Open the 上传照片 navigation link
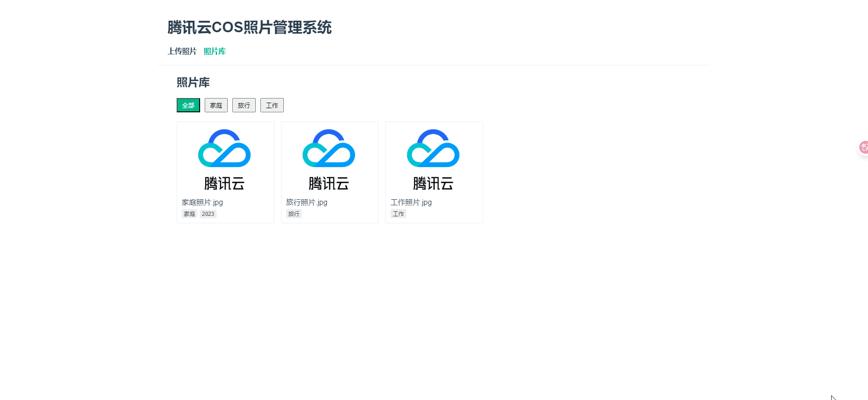Viewport: 868px width, 400px height. (x=182, y=51)
